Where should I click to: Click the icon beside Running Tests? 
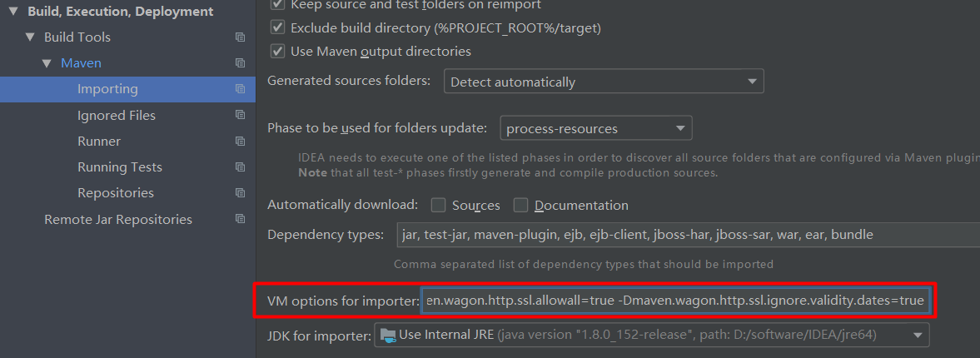tap(241, 167)
